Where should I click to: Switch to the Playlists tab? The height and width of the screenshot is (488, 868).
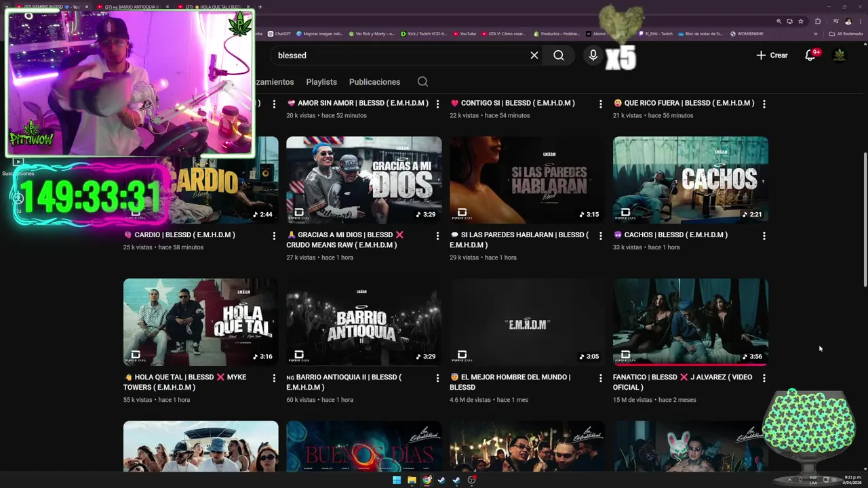(321, 82)
